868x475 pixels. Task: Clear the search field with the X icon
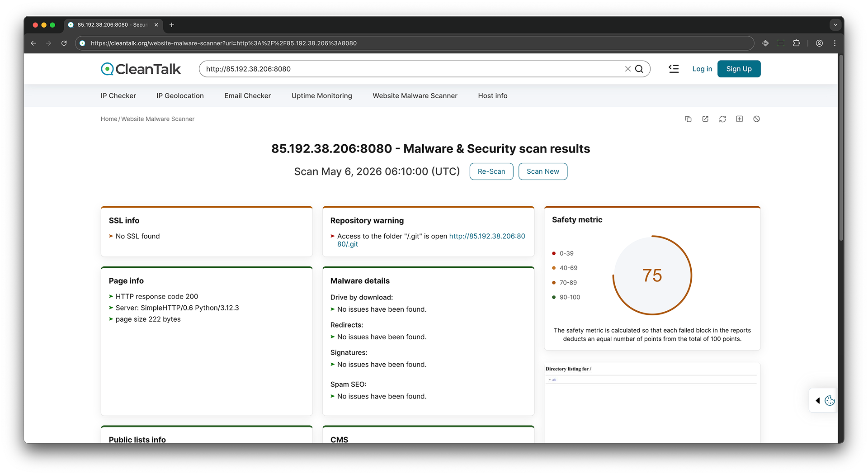pyautogui.click(x=627, y=69)
